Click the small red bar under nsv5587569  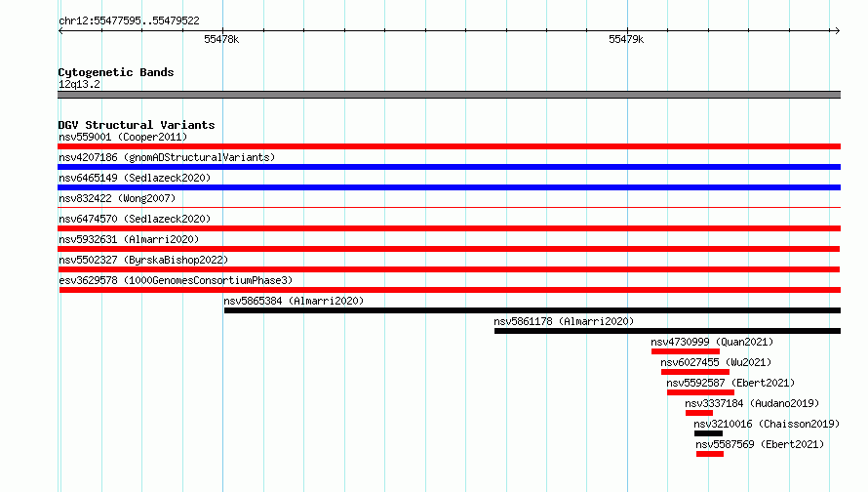[710, 454]
